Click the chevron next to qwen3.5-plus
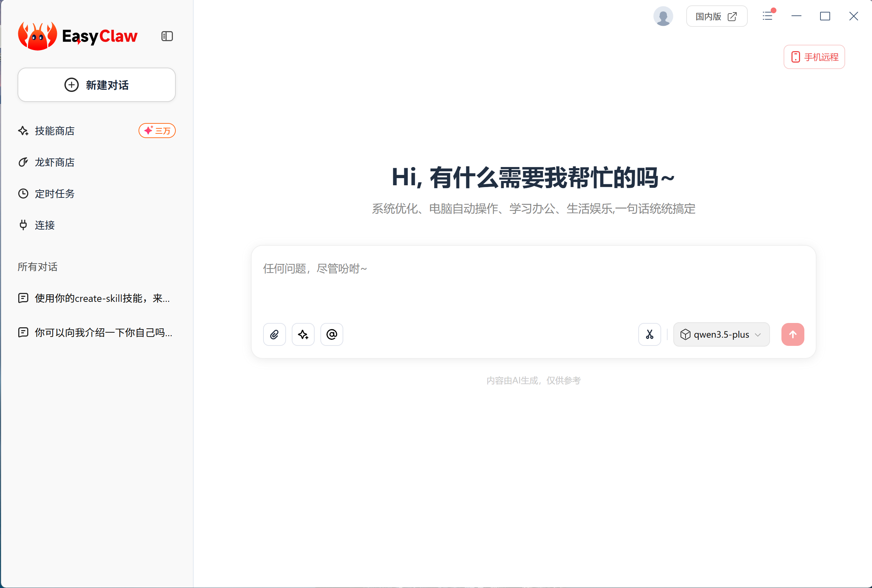The height and width of the screenshot is (588, 872). 758,334
